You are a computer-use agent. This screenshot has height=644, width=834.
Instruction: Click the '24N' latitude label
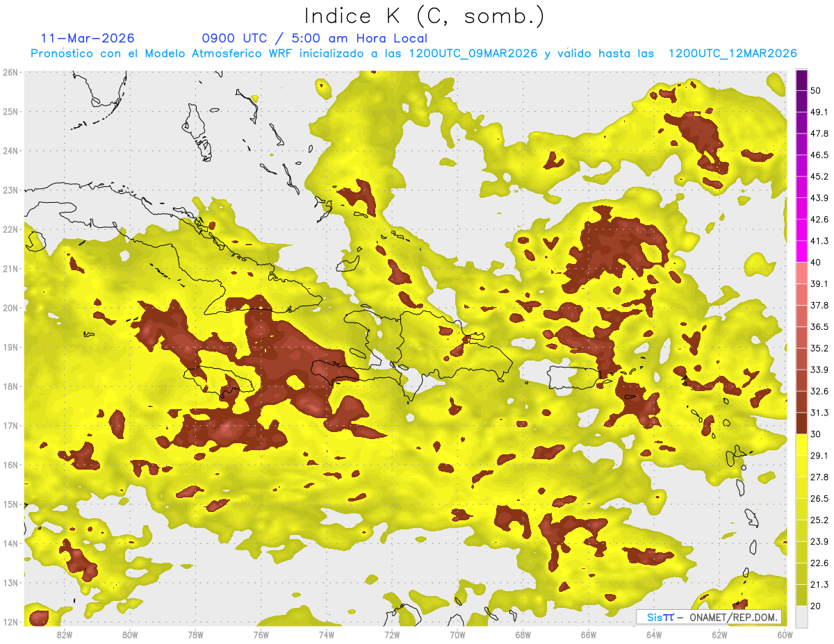[x=10, y=151]
